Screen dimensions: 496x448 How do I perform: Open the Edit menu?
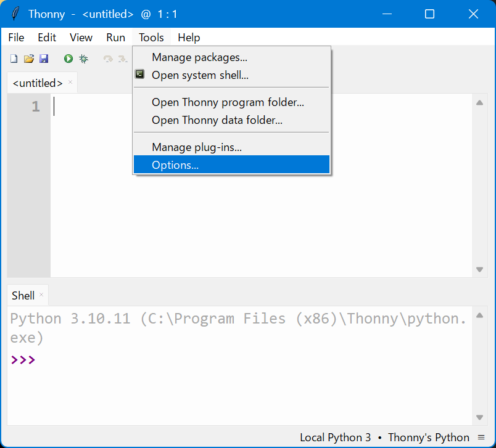tap(47, 38)
